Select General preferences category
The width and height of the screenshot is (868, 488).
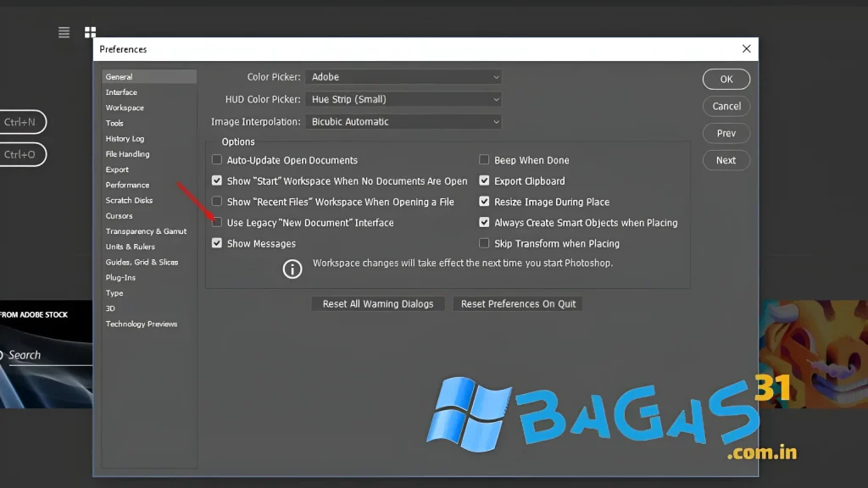coord(149,77)
